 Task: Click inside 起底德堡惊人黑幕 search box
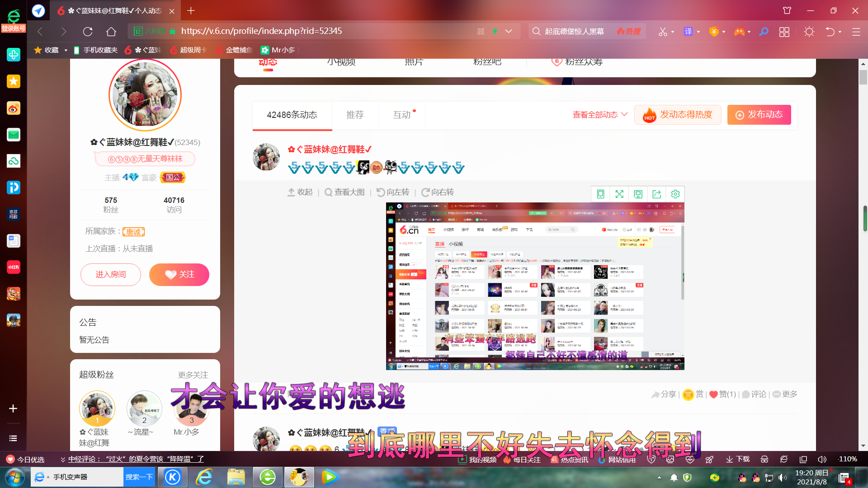tap(574, 31)
